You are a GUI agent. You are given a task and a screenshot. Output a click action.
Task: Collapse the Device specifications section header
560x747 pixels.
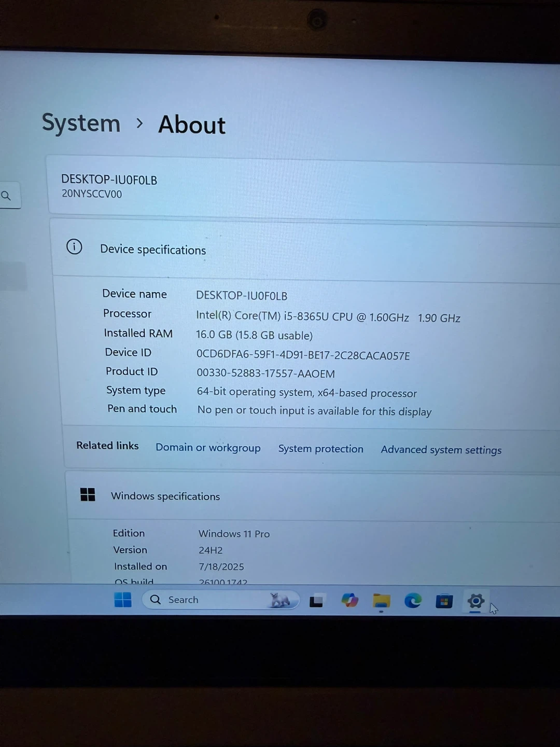click(x=306, y=250)
